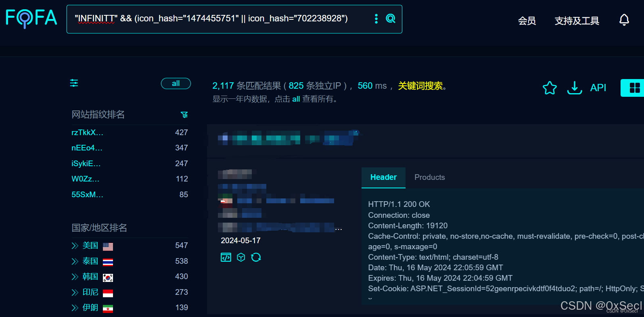Click the '2,117 条匹配结果' result count
Viewport: 644px width, 317px height.
click(x=247, y=86)
